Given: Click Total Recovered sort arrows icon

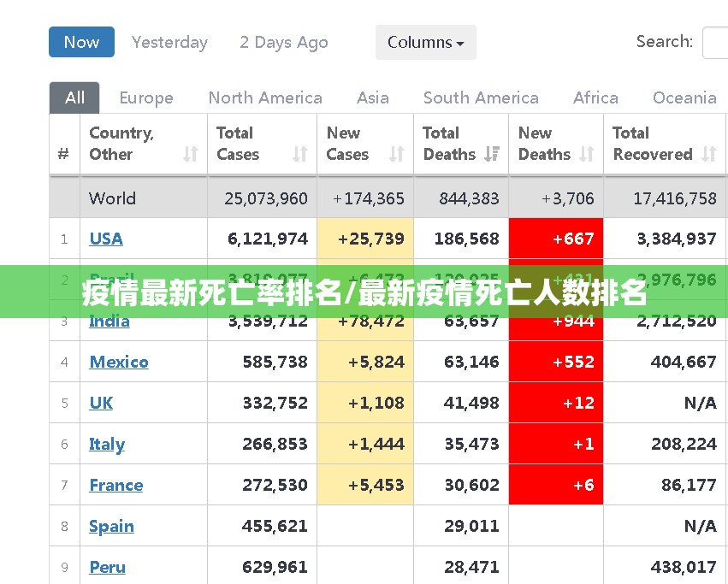Looking at the screenshot, I should tap(708, 154).
